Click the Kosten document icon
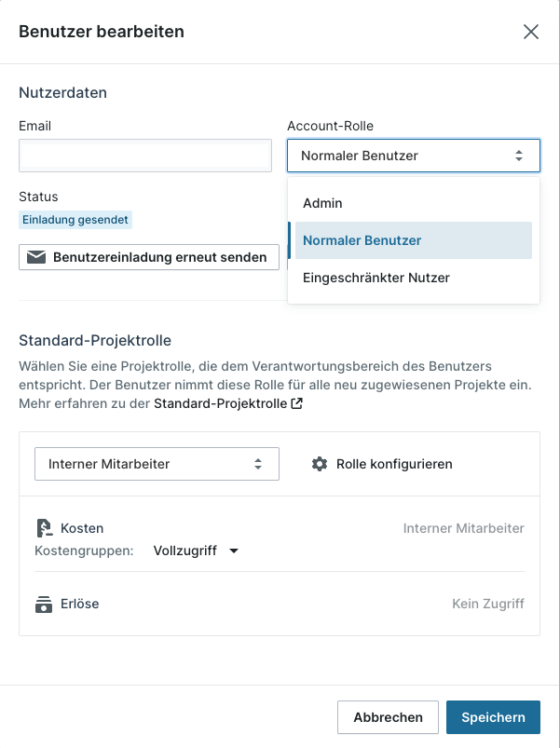This screenshot has width=560, height=748. 44,528
